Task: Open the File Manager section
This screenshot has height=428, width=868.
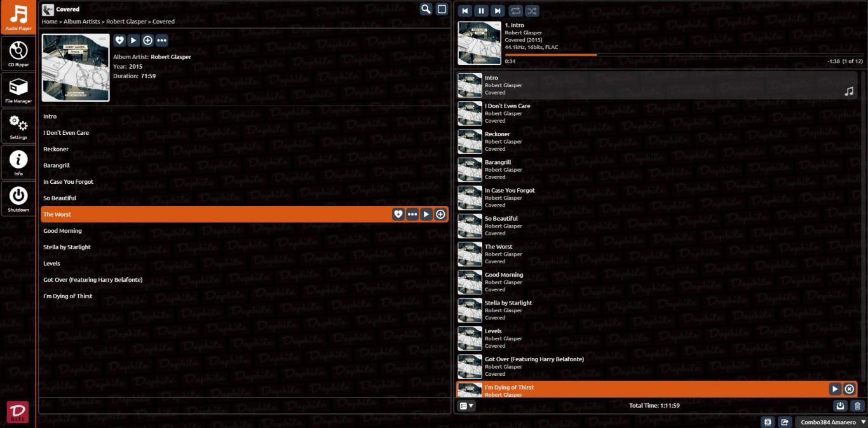Action: click(18, 90)
